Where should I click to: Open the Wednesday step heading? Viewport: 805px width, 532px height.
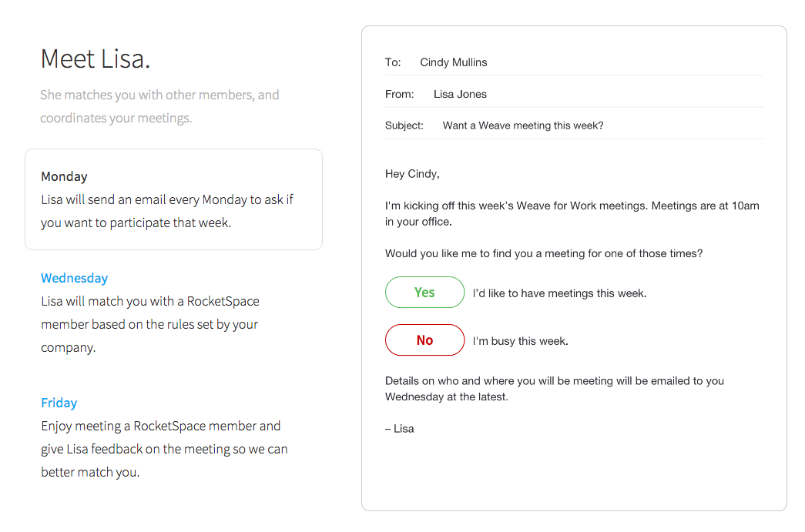coord(75,278)
